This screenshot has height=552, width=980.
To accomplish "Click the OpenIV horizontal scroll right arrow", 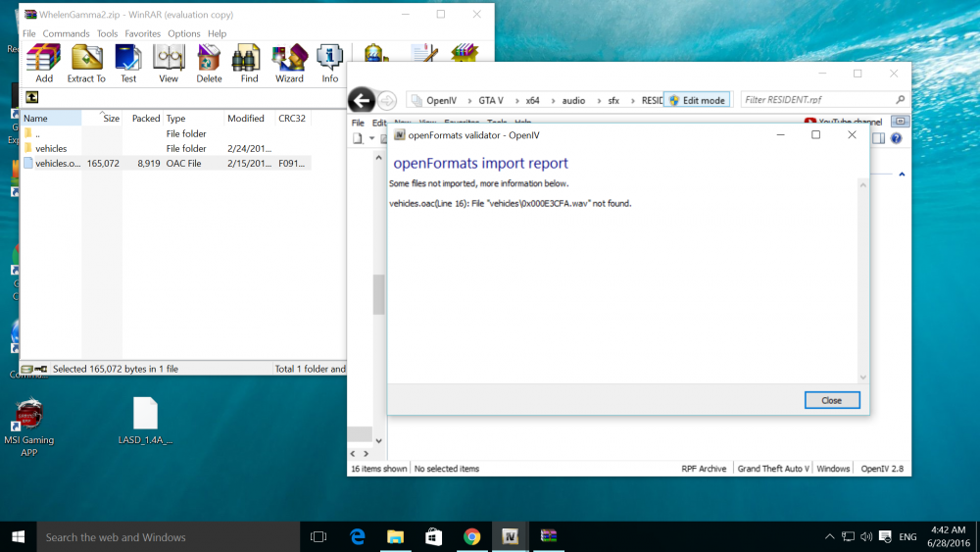I will tap(367, 454).
